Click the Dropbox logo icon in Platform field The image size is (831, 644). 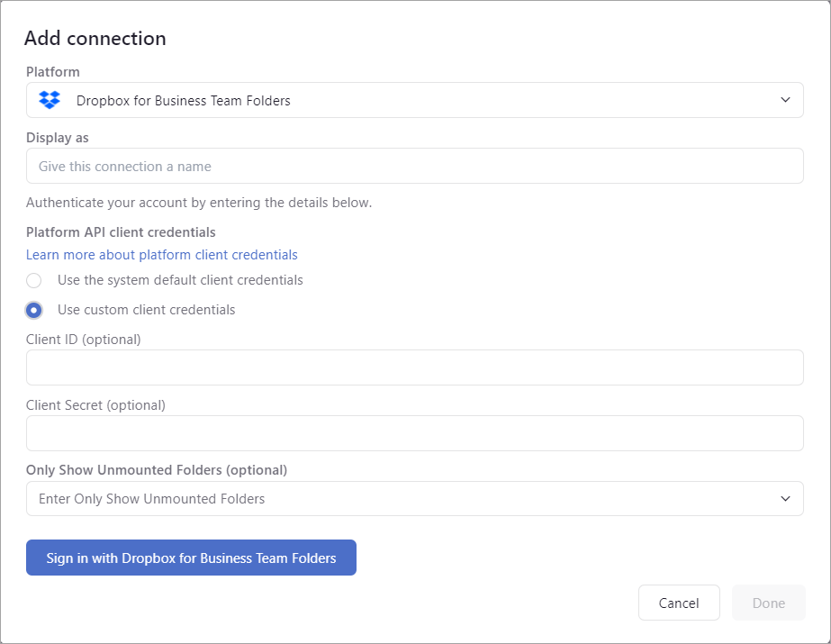[50, 100]
